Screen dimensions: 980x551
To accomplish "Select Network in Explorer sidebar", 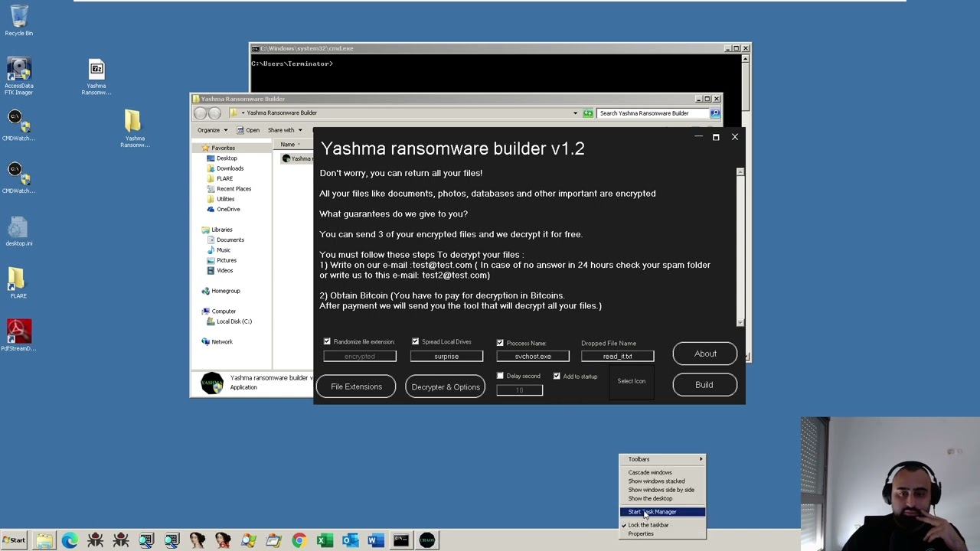I will click(221, 342).
